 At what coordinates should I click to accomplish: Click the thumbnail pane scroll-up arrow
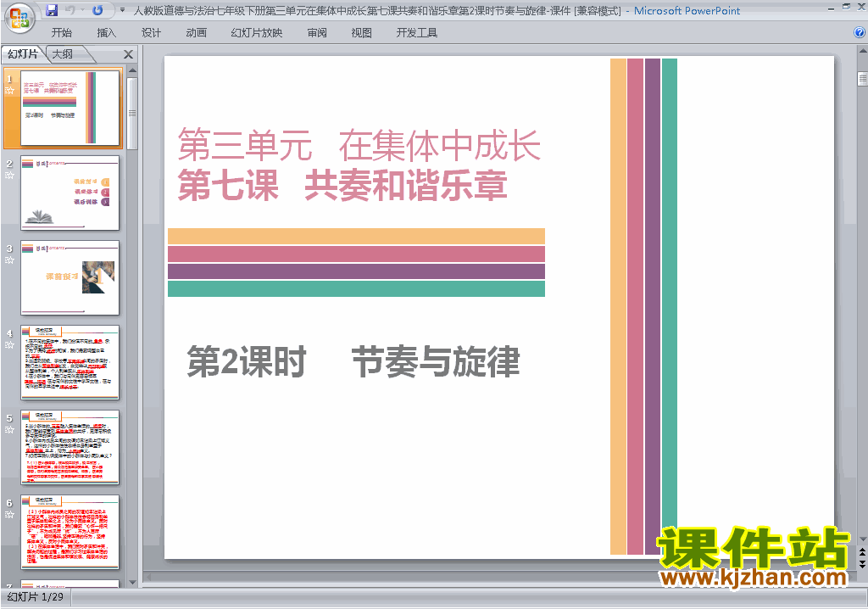(132, 71)
